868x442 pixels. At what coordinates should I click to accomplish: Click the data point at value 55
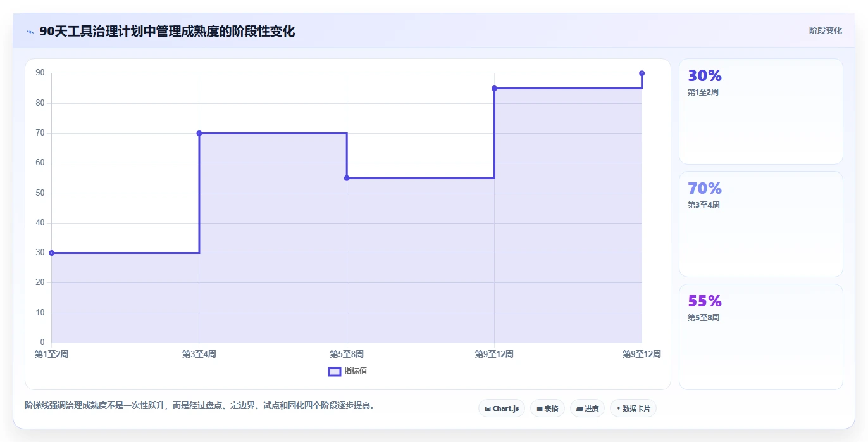pos(347,178)
